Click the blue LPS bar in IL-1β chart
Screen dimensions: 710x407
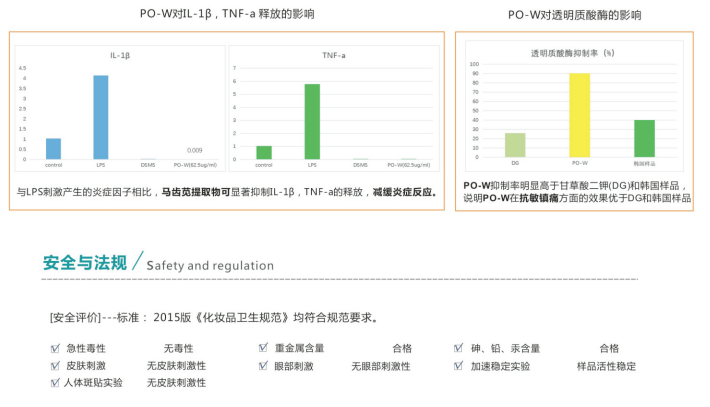click(x=101, y=117)
